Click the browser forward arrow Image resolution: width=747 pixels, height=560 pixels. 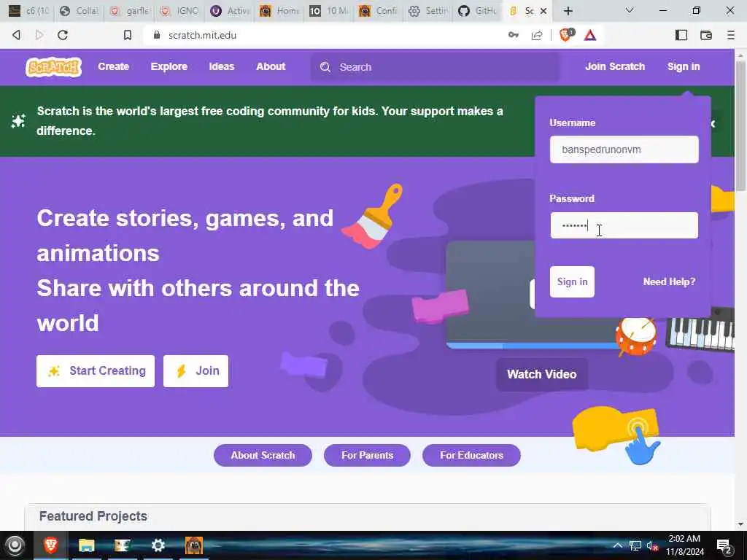(39, 35)
